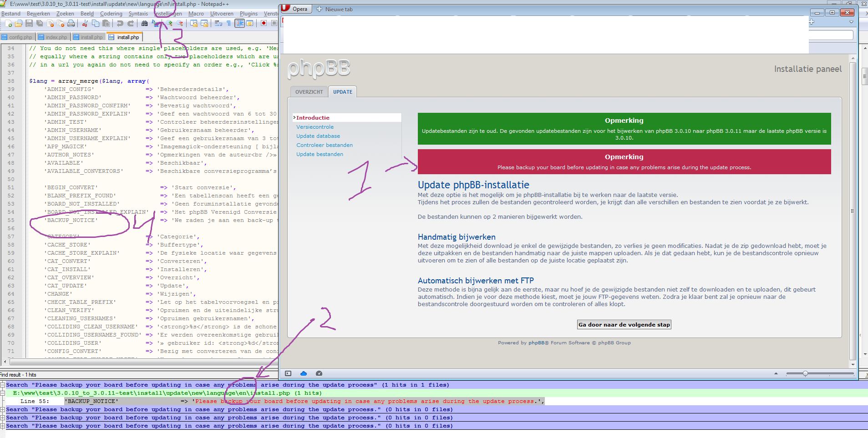Open the Opera main menu button
Viewport: 868px width, 438px height.
pos(295,9)
